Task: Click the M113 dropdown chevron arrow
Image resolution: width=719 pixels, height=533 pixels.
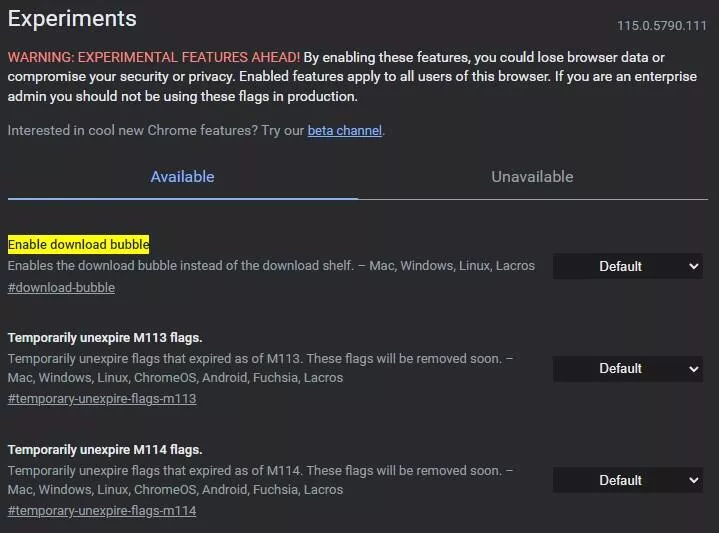Action: [x=694, y=369]
